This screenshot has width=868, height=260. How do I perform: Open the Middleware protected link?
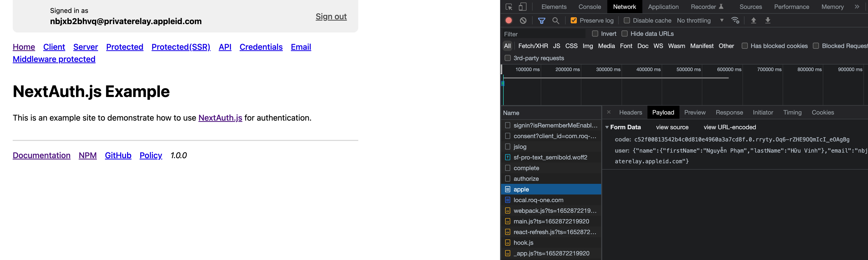54,59
